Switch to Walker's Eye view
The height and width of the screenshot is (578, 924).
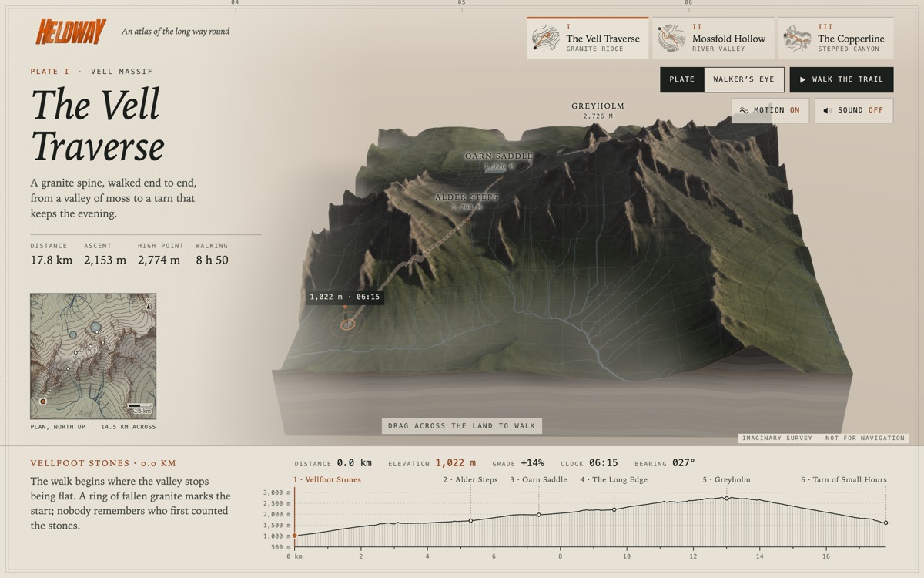click(744, 79)
